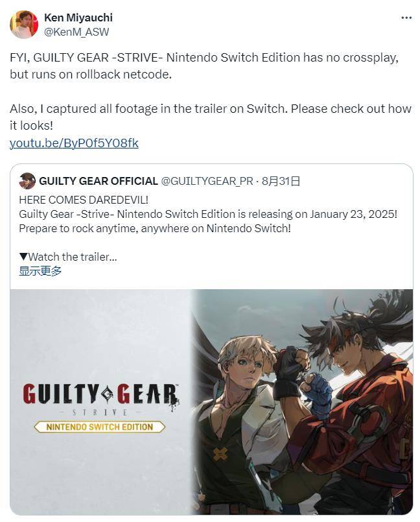Open the three-dot more options menu
The image size is (420, 522).
(406, 18)
